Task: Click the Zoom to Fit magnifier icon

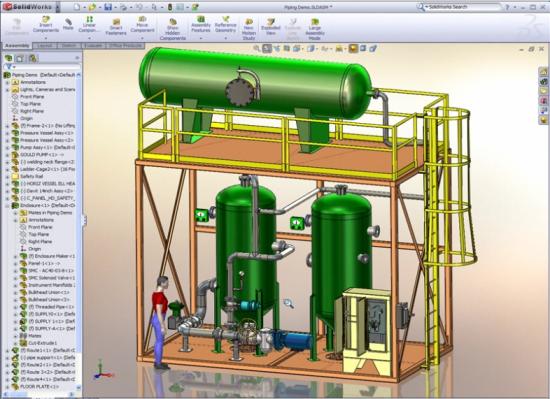Action: click(257, 49)
